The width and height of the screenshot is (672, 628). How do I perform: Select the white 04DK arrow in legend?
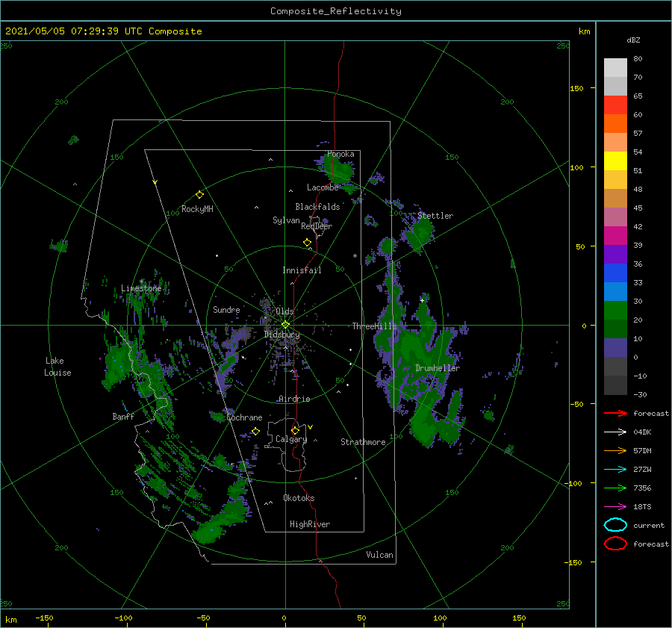point(615,432)
